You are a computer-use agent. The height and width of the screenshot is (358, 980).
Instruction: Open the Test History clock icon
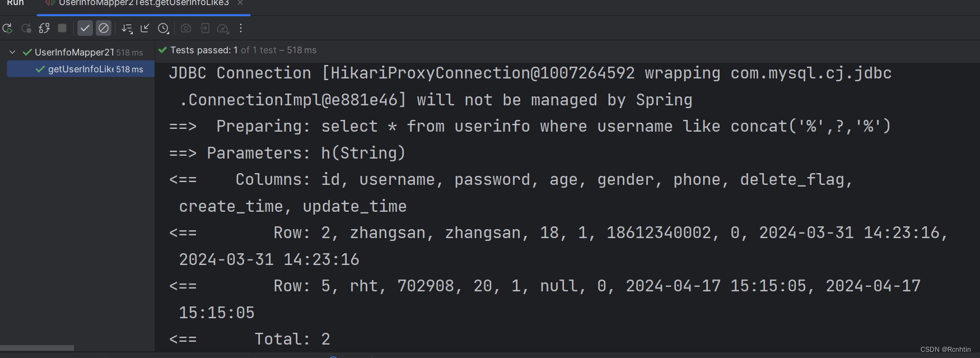(x=163, y=28)
